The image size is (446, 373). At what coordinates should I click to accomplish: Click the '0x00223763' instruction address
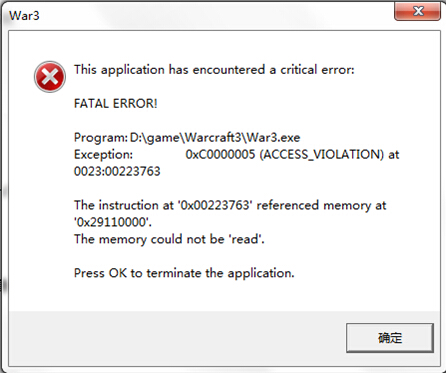tap(215, 205)
